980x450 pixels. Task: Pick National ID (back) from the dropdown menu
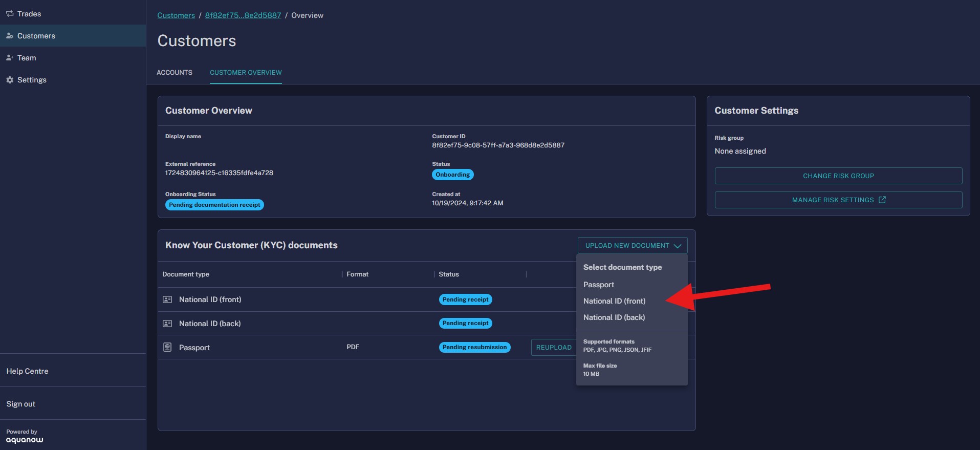(614, 317)
